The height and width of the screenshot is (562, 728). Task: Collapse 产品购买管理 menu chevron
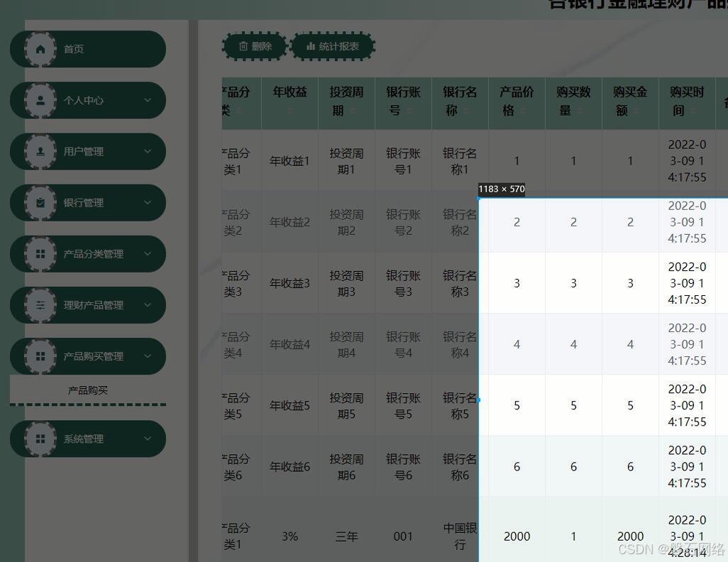[148, 356]
